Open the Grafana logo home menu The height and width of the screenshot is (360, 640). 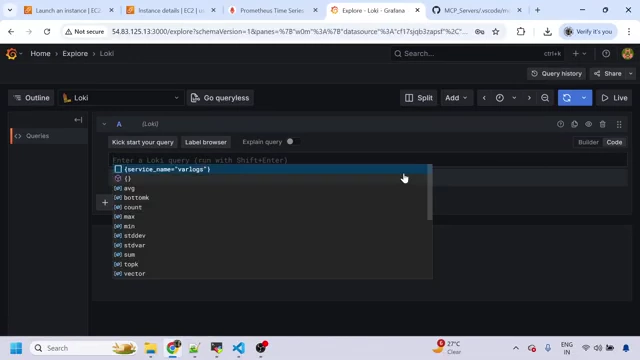[x=12, y=53]
